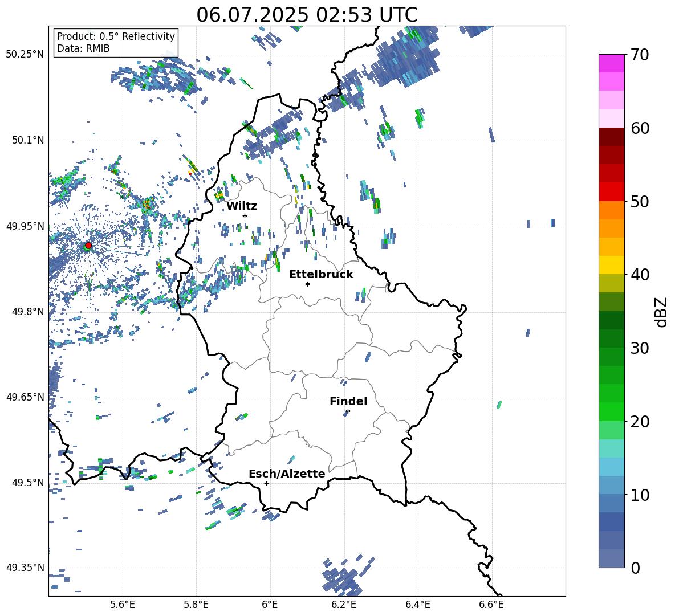Click the 50.25°N latitude label
Image resolution: width=675 pixels, height=616 pixels.
25,55
